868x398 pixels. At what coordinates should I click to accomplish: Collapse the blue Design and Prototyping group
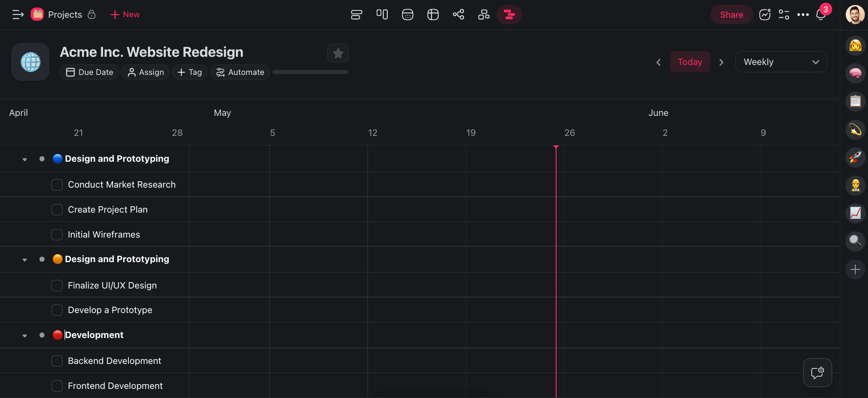25,159
